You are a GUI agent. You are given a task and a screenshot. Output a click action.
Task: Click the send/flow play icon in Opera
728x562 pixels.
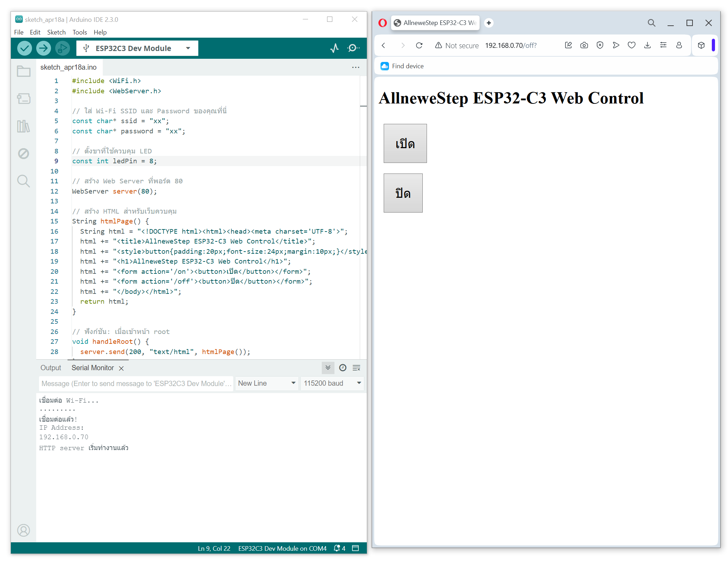click(x=616, y=45)
